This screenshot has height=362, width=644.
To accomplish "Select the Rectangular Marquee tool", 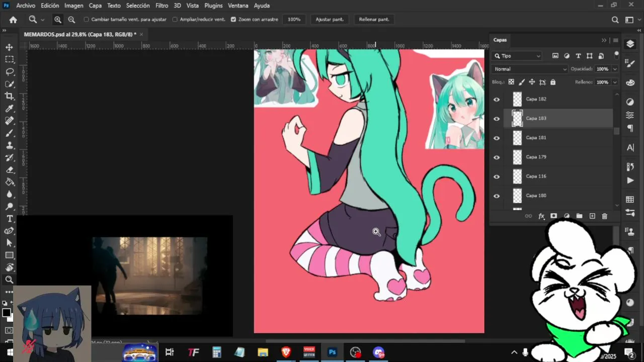I will (10, 59).
